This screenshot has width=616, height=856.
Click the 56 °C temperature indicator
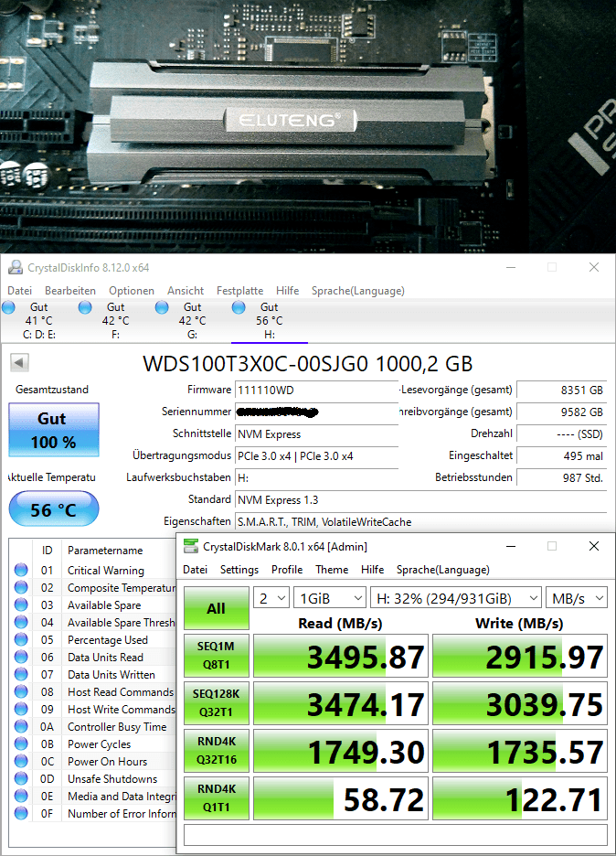click(54, 508)
